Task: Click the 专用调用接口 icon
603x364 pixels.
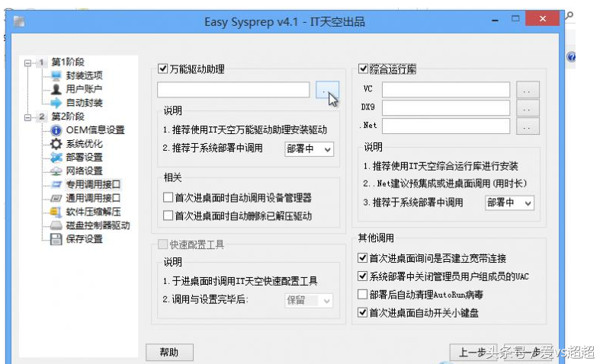Action: pyautogui.click(x=56, y=185)
